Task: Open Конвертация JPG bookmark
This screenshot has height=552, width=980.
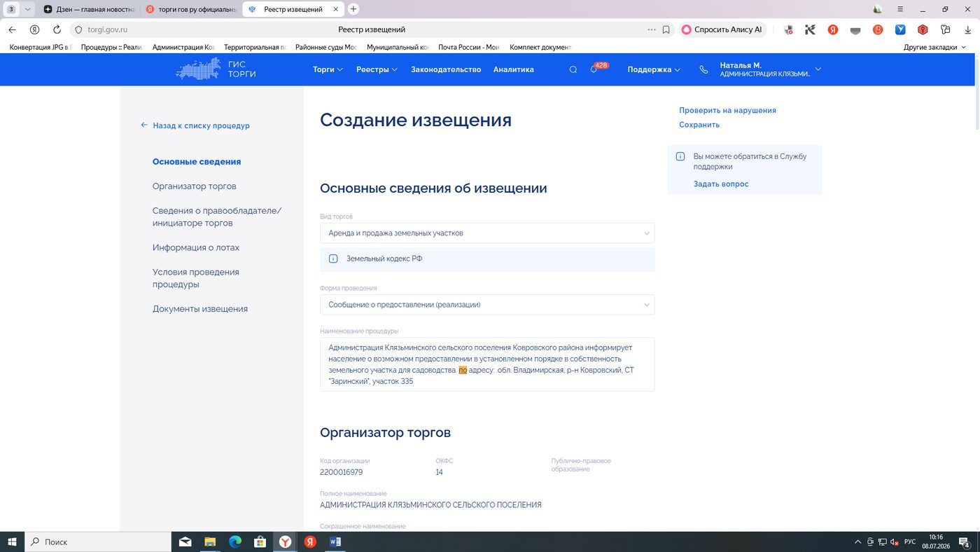Action: 41,47
